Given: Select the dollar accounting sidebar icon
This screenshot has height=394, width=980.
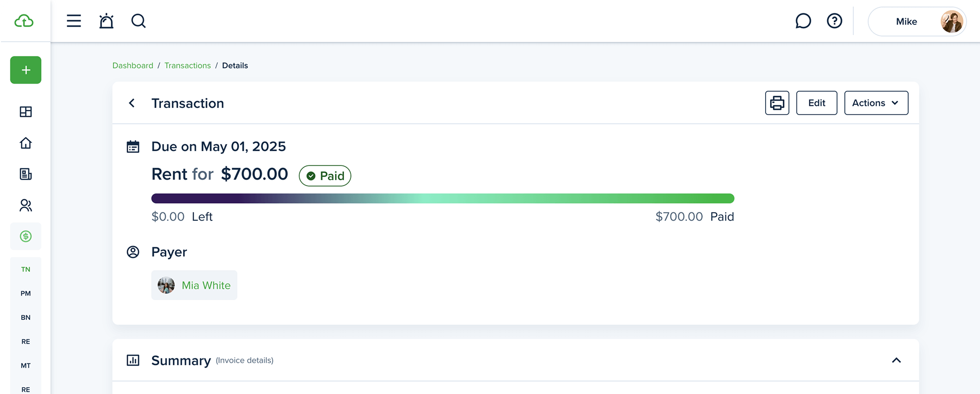Looking at the screenshot, I should (x=26, y=237).
